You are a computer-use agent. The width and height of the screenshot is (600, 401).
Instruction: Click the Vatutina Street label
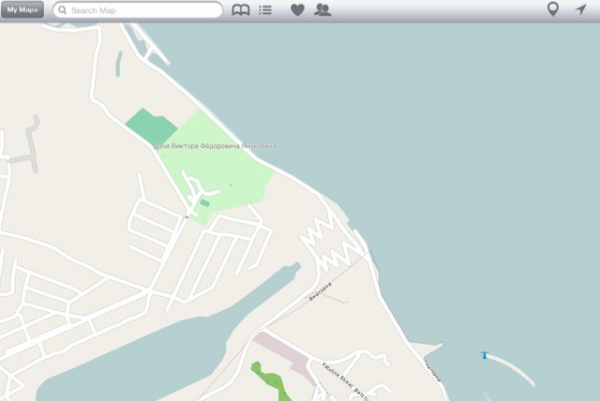pyautogui.click(x=339, y=375)
